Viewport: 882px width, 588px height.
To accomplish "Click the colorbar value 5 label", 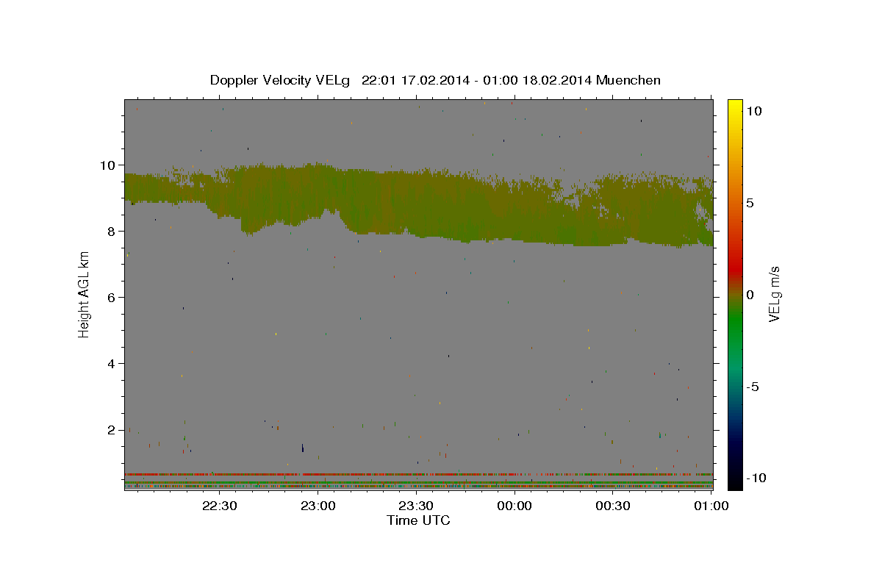I will [x=750, y=202].
